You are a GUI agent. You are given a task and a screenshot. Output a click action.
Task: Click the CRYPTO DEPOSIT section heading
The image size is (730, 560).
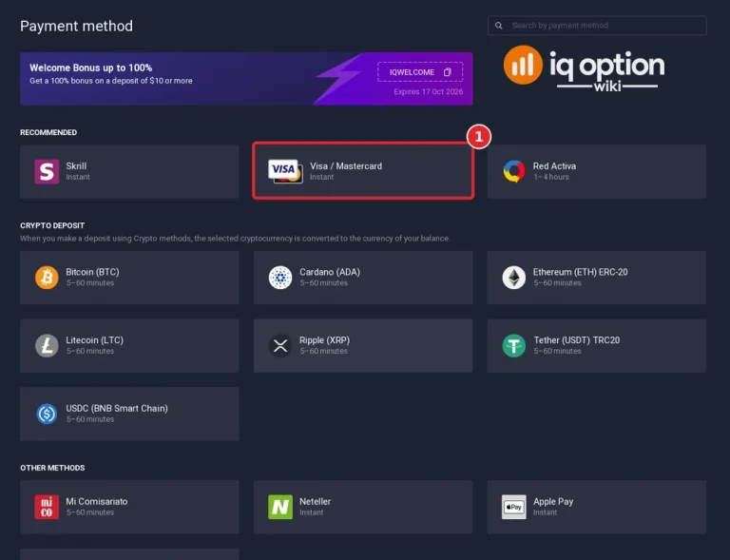pyautogui.click(x=52, y=225)
